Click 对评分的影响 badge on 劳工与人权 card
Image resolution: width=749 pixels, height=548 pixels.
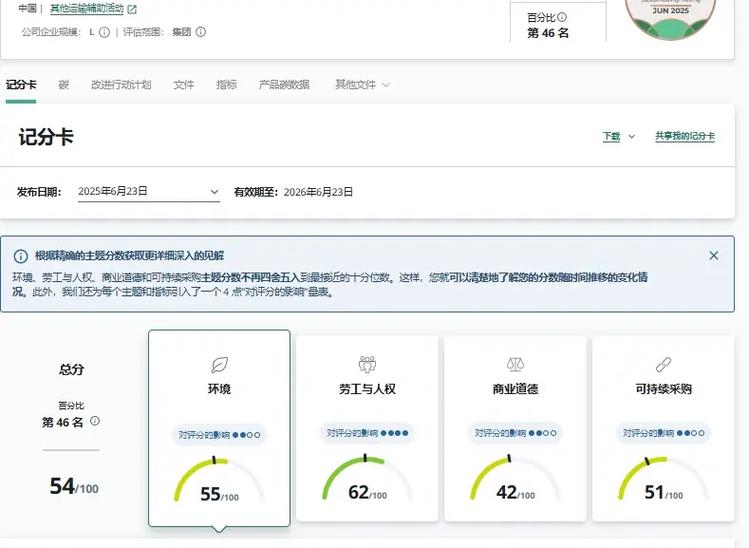pos(367,433)
